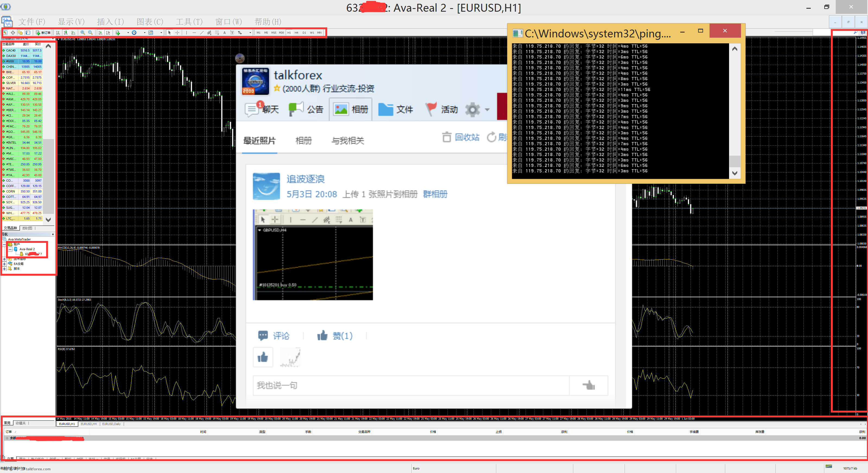This screenshot has width=868, height=473.
Task: Open the 帮助(H) menu
Action: [268, 22]
